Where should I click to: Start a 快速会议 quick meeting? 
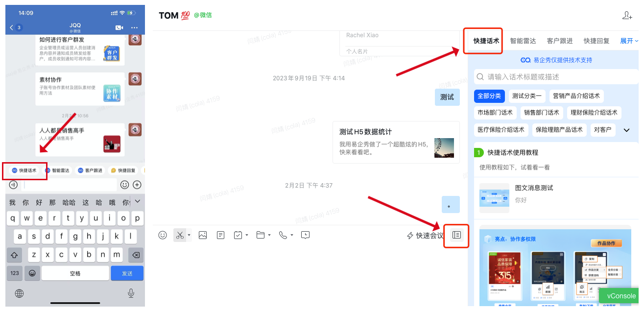(x=426, y=236)
